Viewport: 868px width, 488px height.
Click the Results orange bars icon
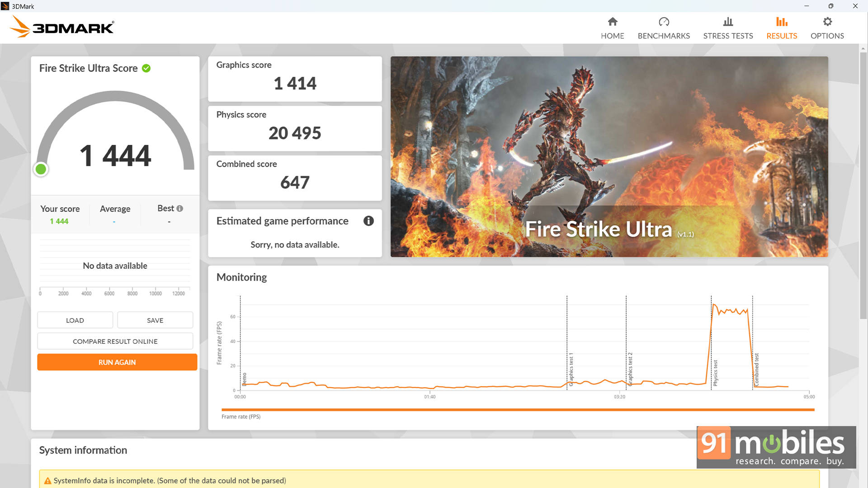pyautogui.click(x=782, y=22)
